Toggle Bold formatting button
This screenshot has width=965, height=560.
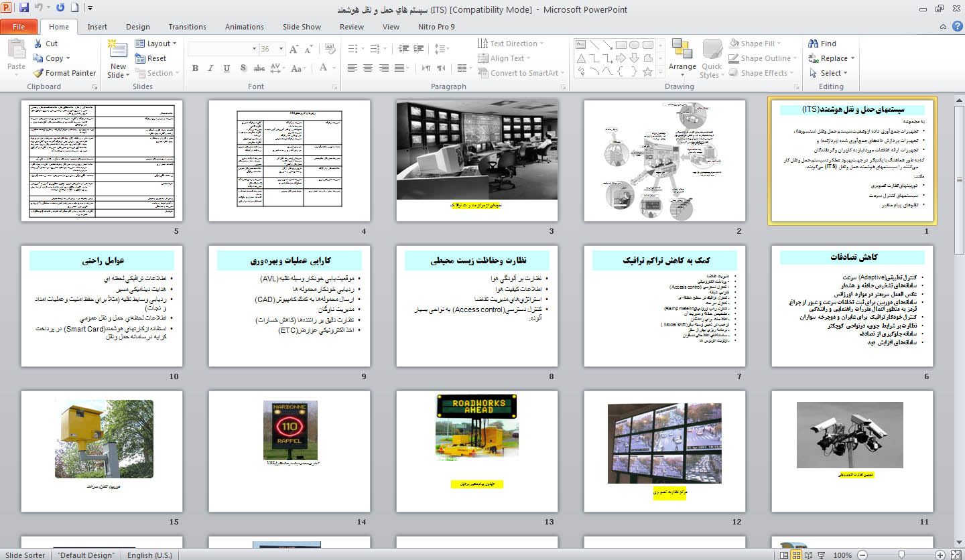tap(195, 68)
